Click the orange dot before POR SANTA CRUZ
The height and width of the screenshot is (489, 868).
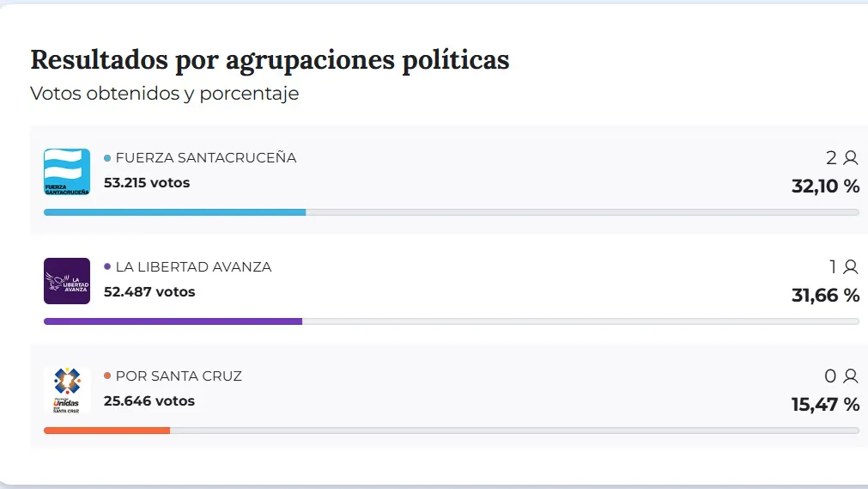107,376
